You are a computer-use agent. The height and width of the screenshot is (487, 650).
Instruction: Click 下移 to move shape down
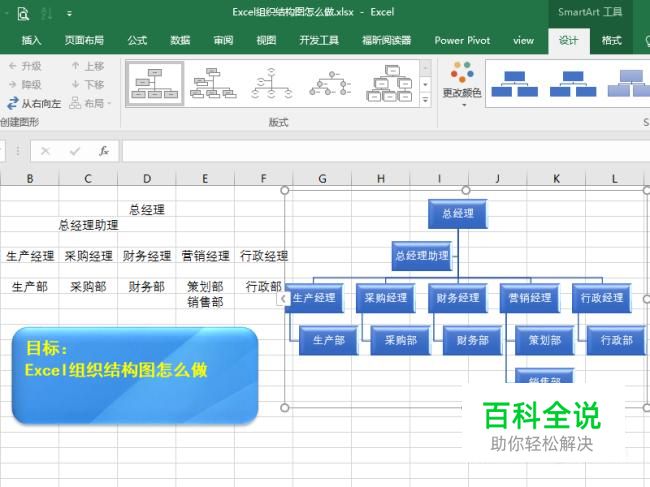tap(88, 85)
